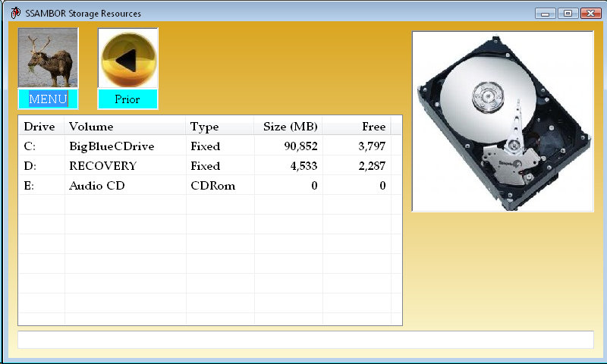
Task: Click the hard disk drive picture
Action: coord(502,121)
